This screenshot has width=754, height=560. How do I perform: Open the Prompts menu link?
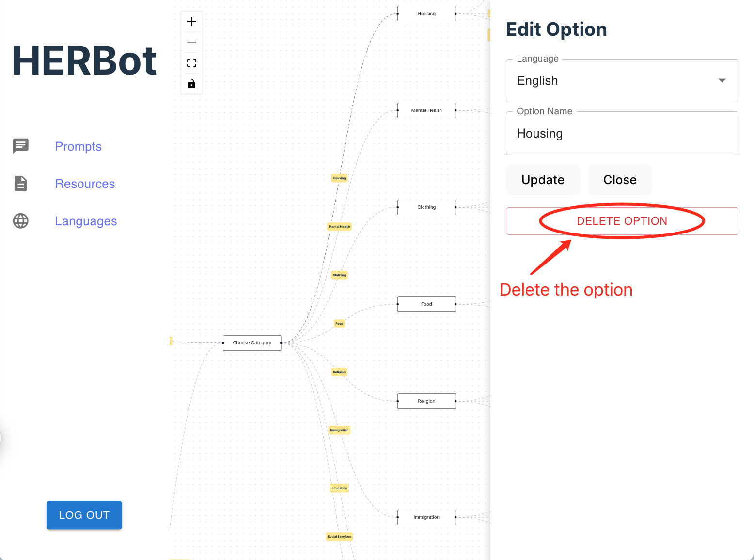click(x=78, y=146)
